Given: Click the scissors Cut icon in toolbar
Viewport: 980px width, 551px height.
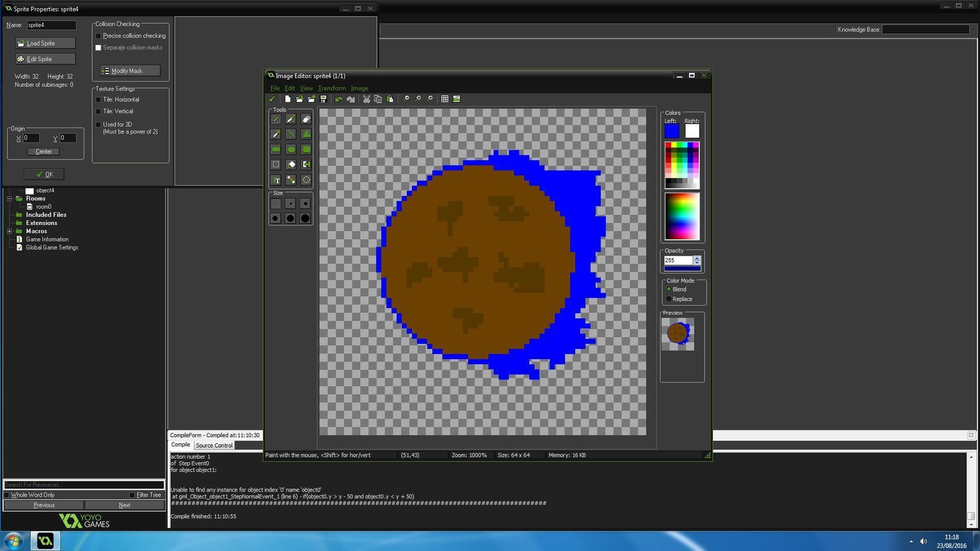Looking at the screenshot, I should [x=366, y=99].
